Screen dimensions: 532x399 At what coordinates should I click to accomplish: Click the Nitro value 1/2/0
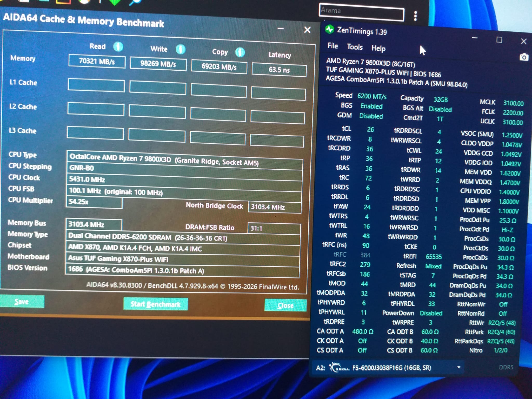500,350
